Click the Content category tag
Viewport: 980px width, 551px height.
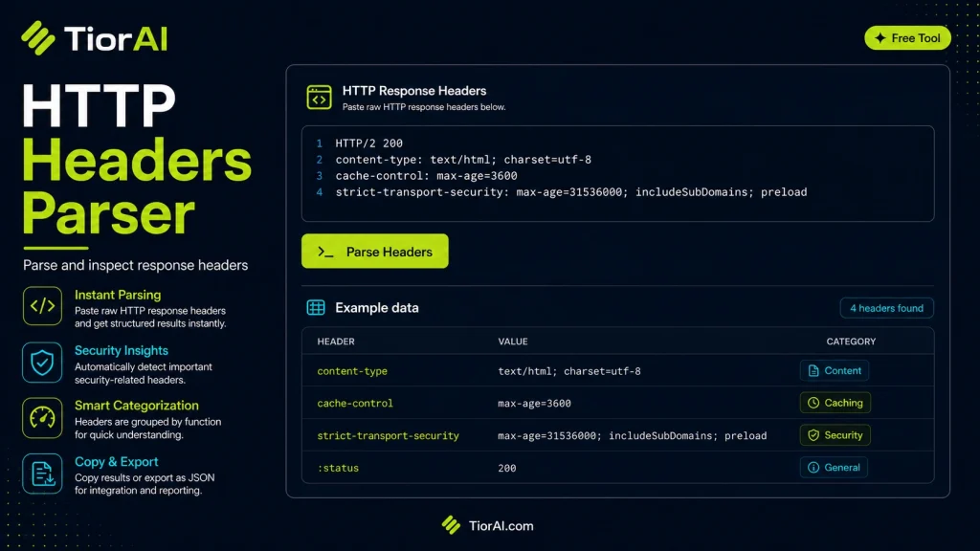pyautogui.click(x=834, y=370)
